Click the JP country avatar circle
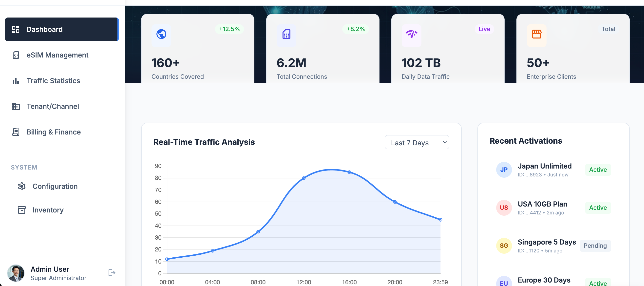 tap(504, 170)
